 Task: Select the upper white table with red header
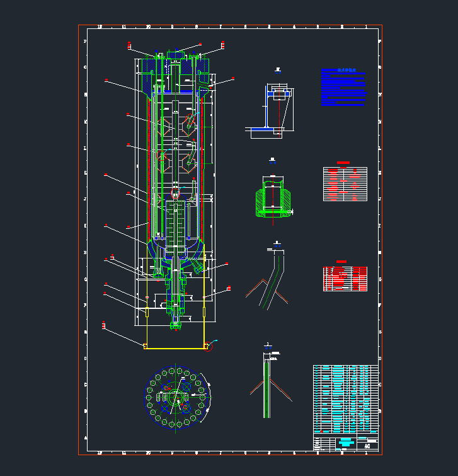345,183
